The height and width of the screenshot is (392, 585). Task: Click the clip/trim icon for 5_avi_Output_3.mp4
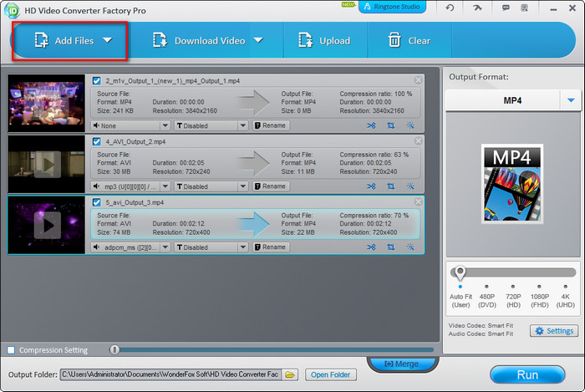coord(371,247)
